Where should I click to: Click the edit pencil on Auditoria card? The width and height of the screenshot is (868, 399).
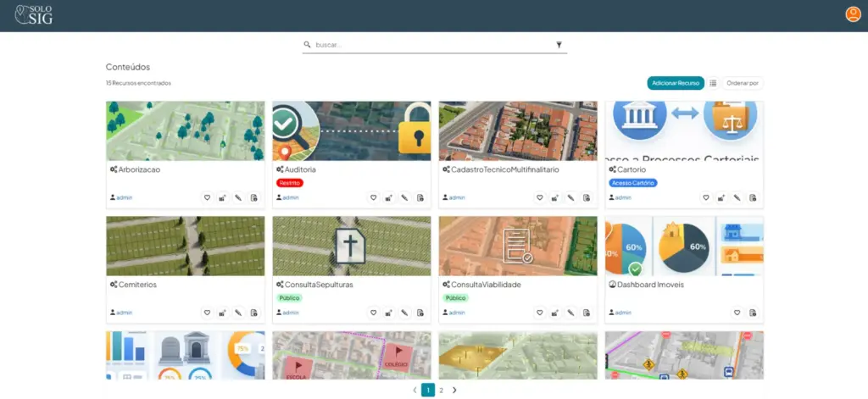tap(404, 197)
